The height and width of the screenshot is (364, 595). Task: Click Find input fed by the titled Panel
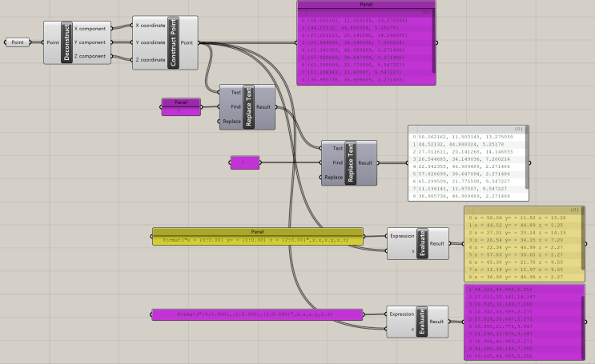coord(235,106)
